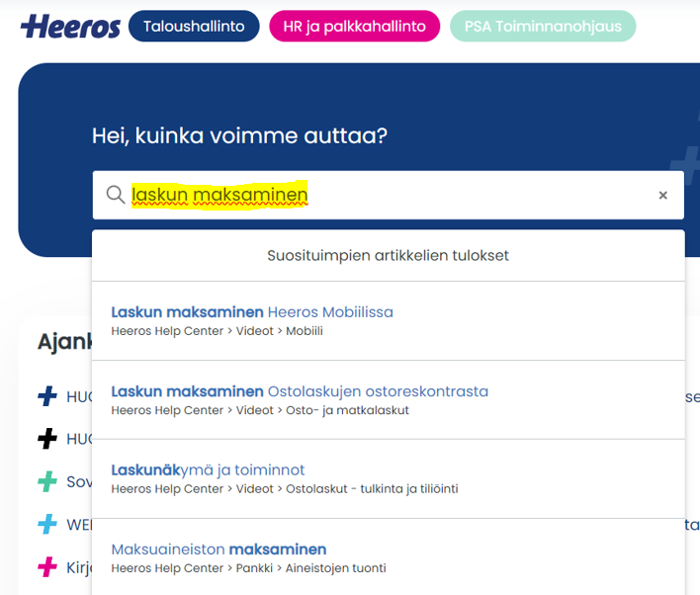Click breadcrumb text 'Heeros Help Center > Videot > Mobiili'
Image resolution: width=700 pixels, height=595 pixels.
pyautogui.click(x=217, y=331)
